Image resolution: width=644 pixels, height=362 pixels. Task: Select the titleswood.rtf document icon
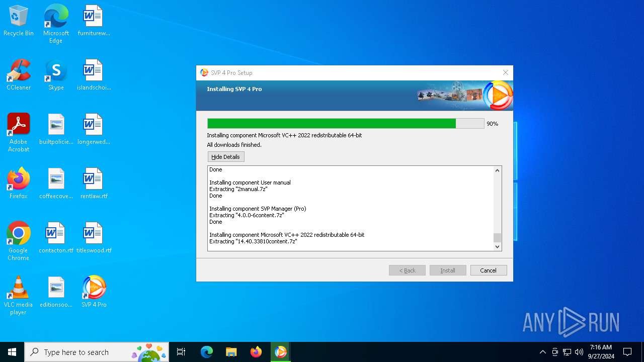pos(94,238)
